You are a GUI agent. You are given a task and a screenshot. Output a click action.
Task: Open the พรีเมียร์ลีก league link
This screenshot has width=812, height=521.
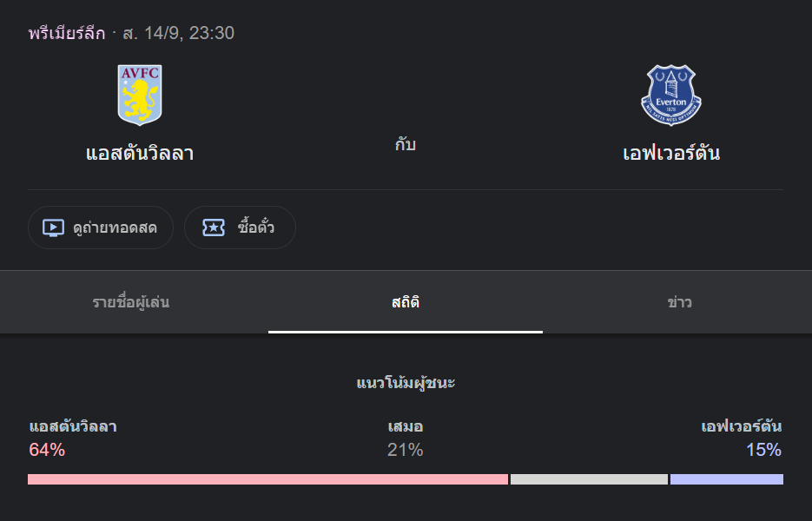tap(67, 33)
